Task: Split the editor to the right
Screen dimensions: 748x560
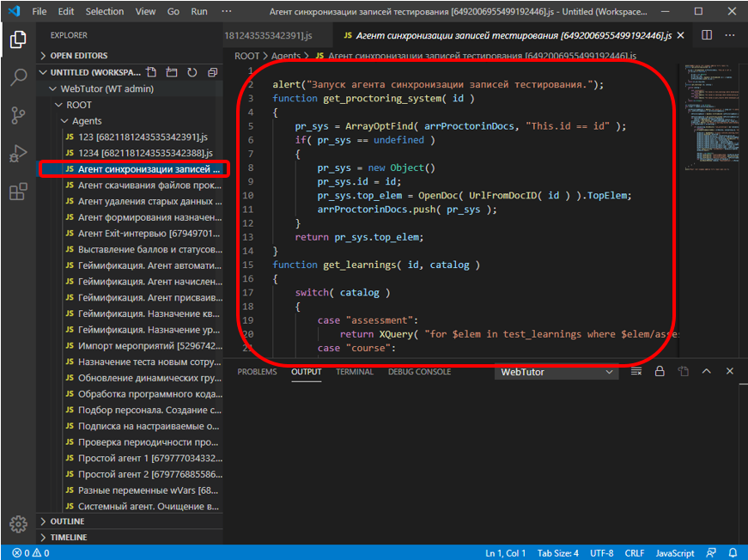Action: pos(707,35)
